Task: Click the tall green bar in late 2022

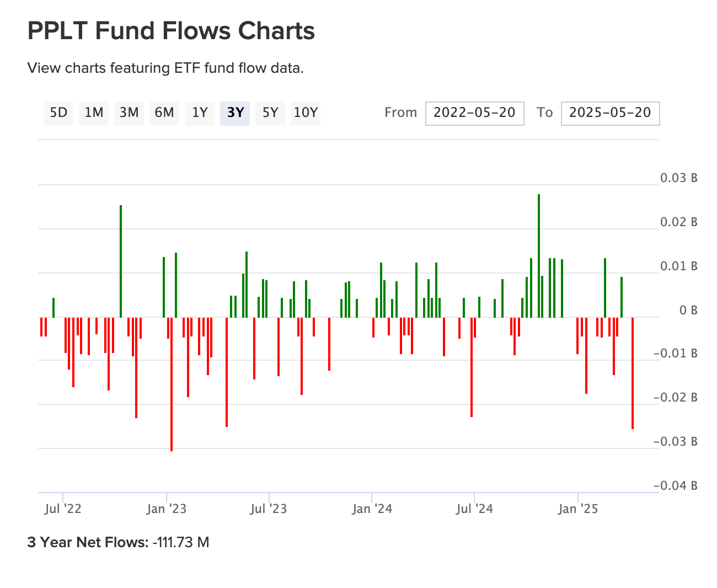Action: pyautogui.click(x=121, y=261)
